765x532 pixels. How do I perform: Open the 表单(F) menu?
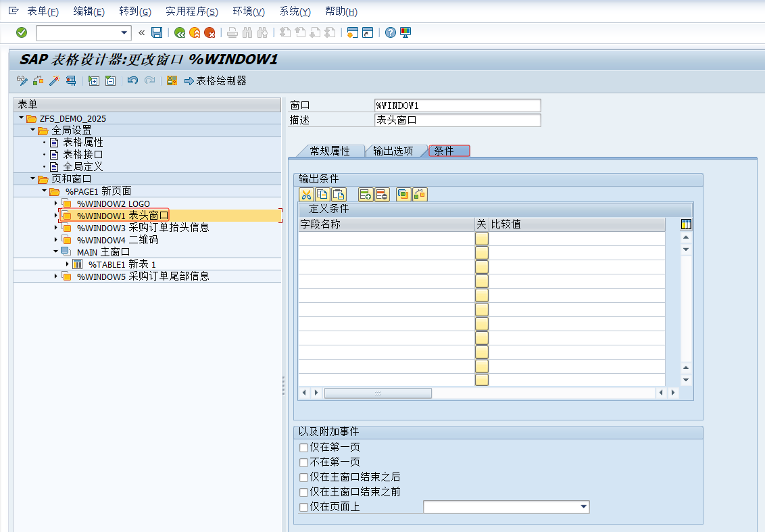pyautogui.click(x=43, y=11)
